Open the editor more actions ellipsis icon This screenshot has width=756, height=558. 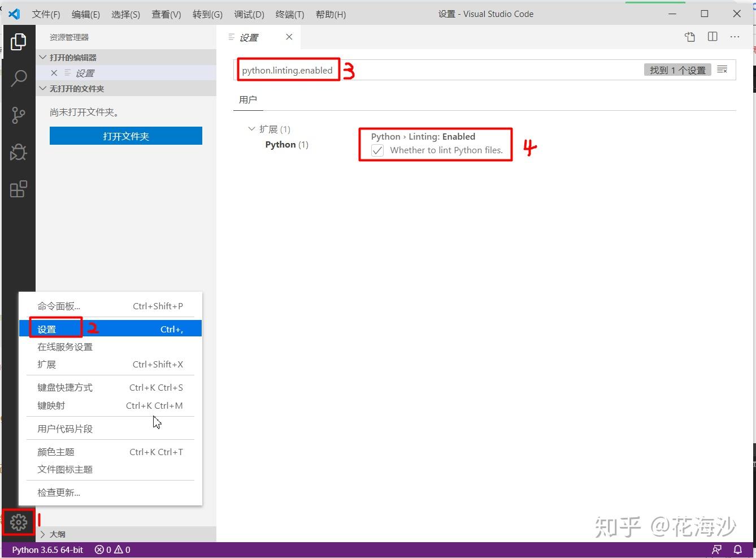click(735, 37)
